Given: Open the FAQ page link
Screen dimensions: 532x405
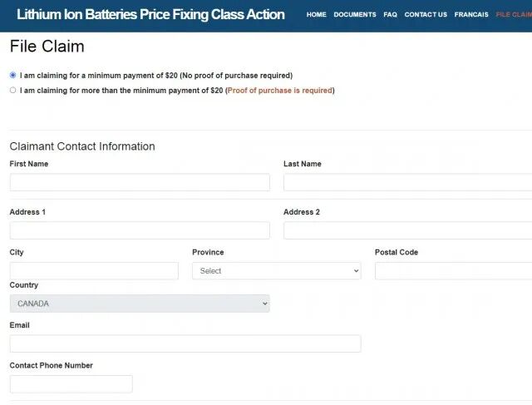Looking at the screenshot, I should (x=390, y=15).
